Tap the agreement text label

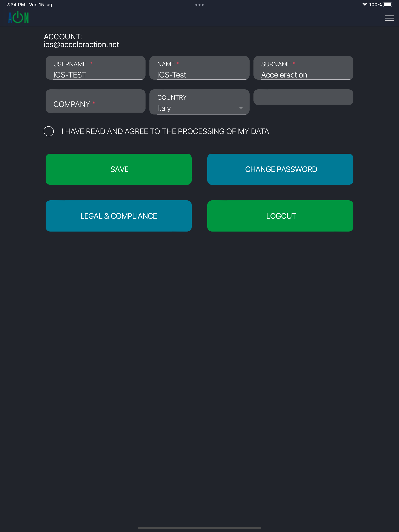[x=165, y=131]
